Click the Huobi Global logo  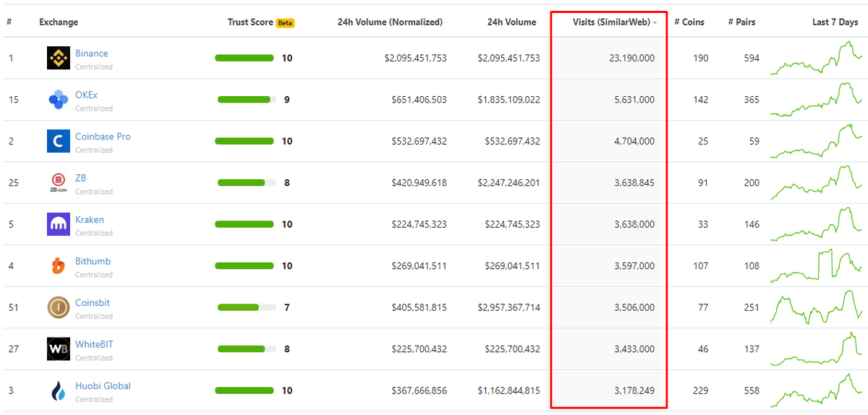(59, 391)
